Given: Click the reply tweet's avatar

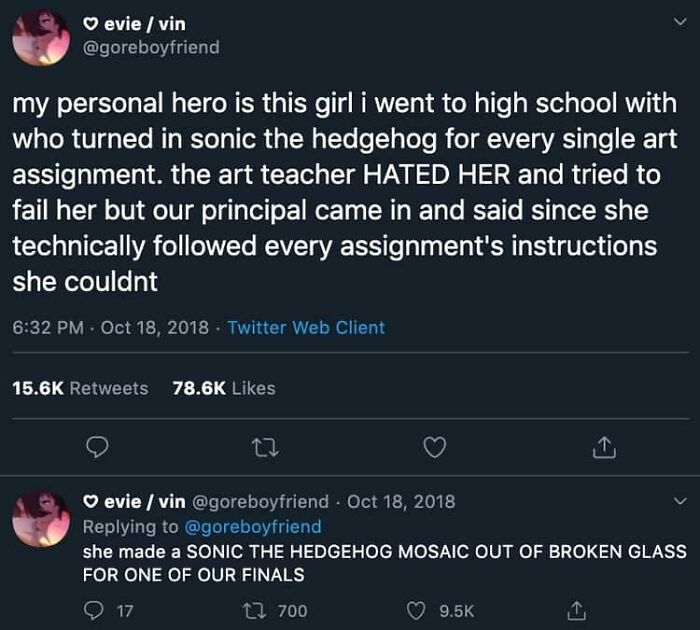Looking at the screenshot, I should click(x=41, y=517).
